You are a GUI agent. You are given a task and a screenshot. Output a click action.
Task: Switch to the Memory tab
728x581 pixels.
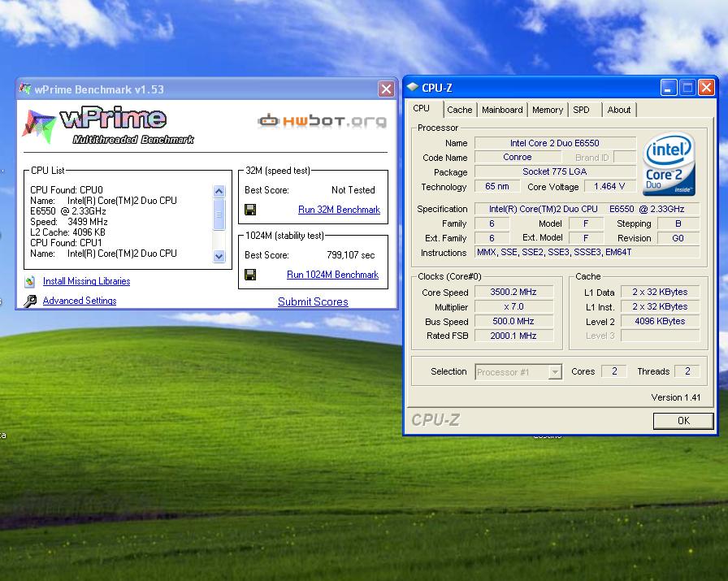point(548,110)
